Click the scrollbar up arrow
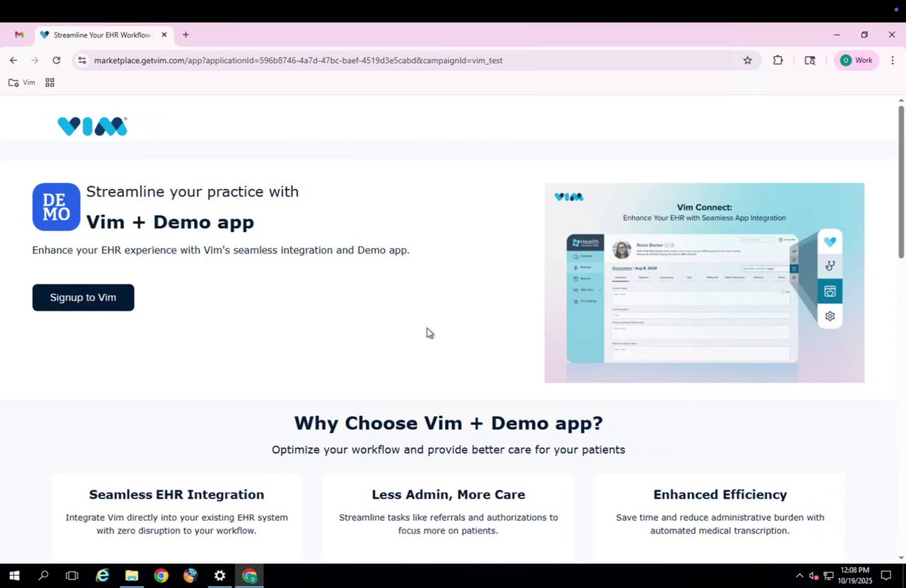 coord(901,100)
